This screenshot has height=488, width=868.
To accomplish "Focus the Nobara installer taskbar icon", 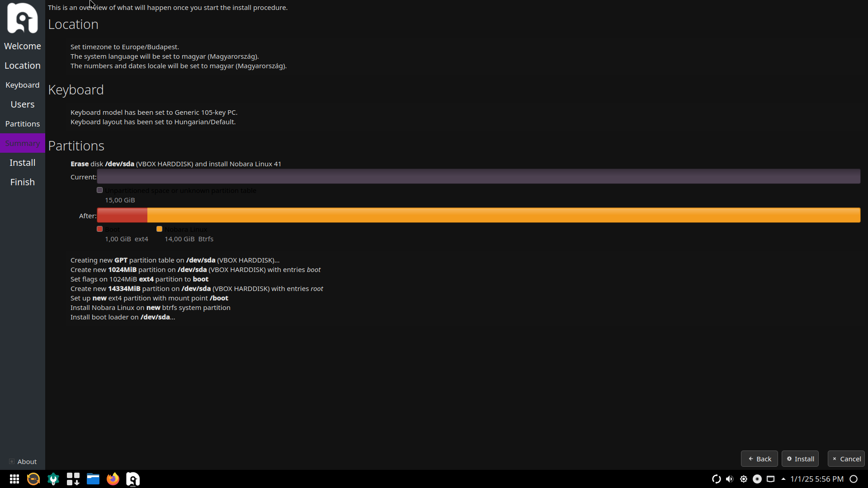I will [133, 479].
